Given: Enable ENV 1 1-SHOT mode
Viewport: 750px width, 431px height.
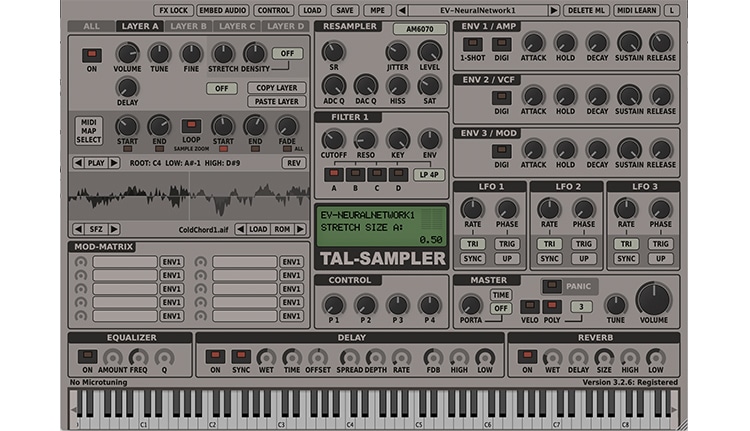Looking at the screenshot, I should (473, 44).
